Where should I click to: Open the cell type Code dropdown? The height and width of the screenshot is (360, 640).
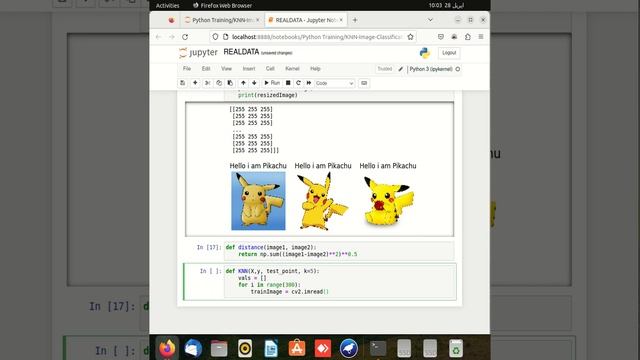[334, 83]
